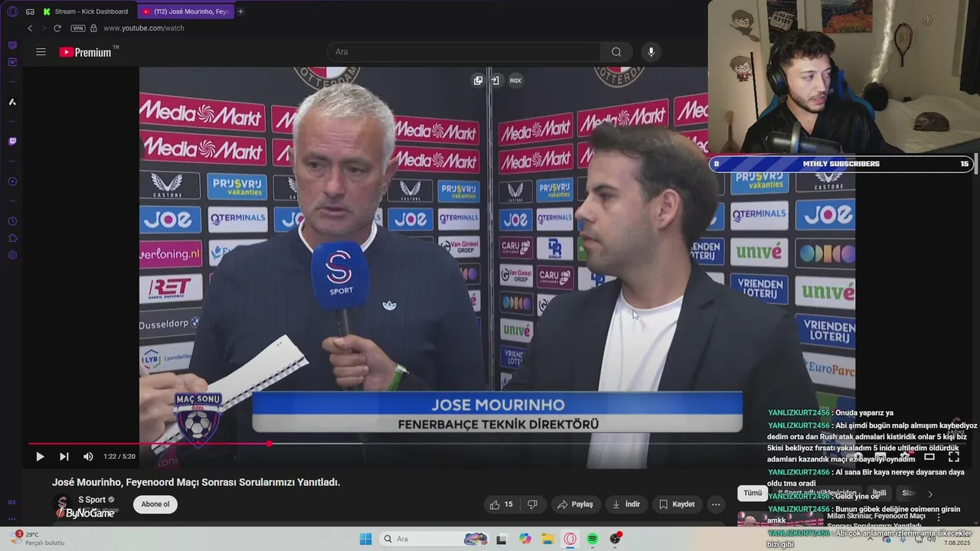Viewport: 980px width, 551px height.
Task: Go back to the previous page
Action: [x=30, y=28]
